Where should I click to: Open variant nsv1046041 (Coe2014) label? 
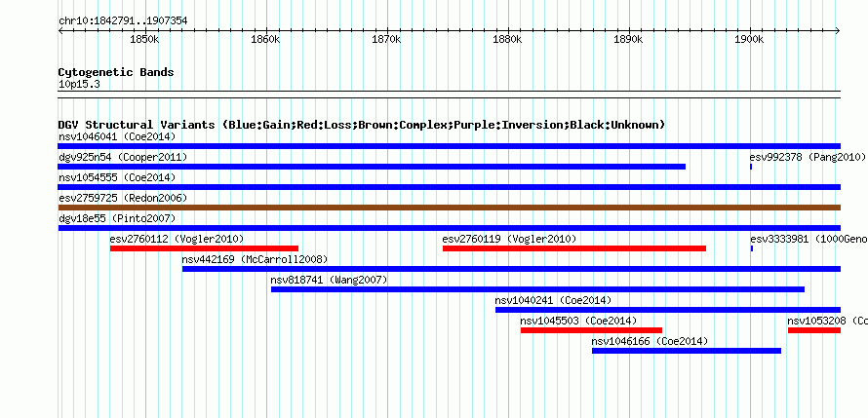pos(117,136)
